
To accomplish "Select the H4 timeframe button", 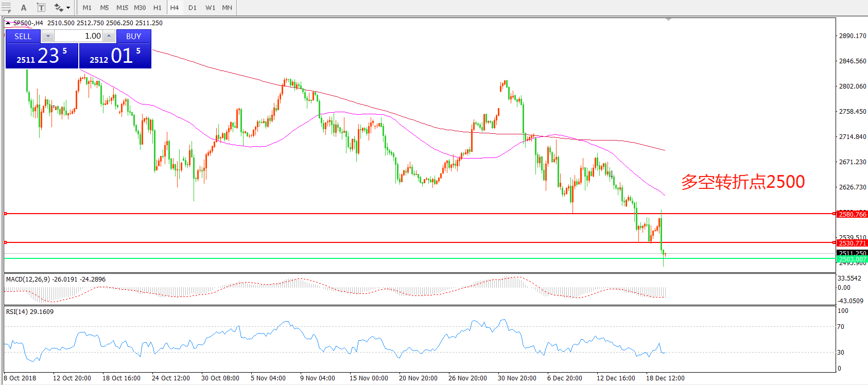I will coord(175,8).
